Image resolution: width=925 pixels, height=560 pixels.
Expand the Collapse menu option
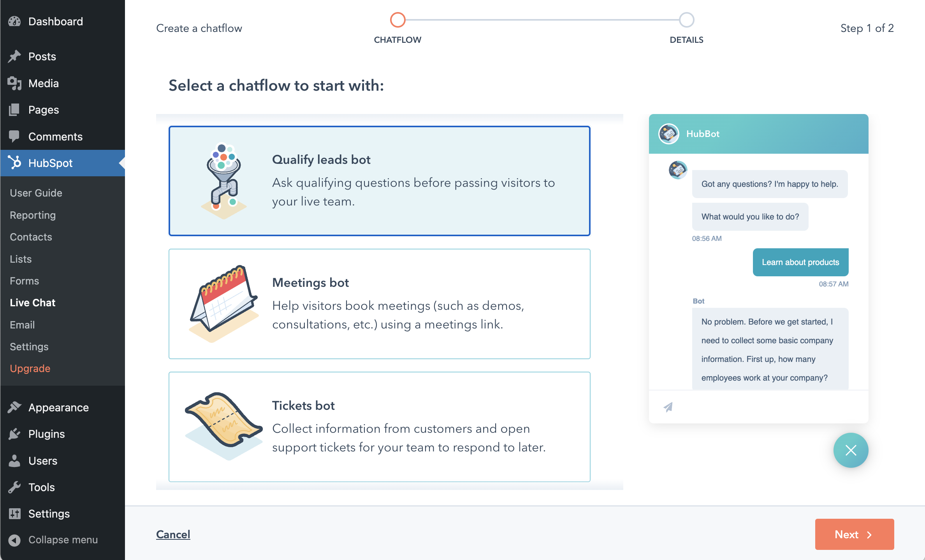pyautogui.click(x=62, y=539)
